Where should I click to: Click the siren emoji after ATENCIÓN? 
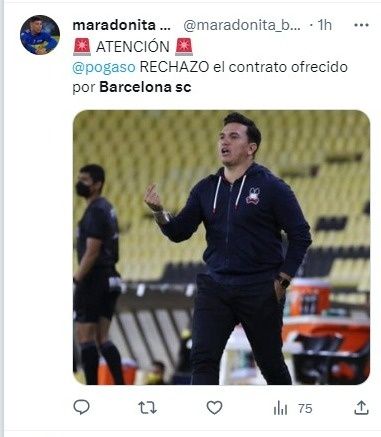(184, 47)
